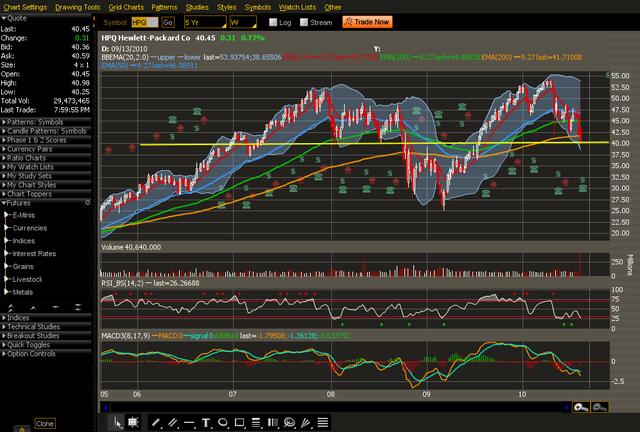Open the Drawing Tools menu
The height and width of the screenshot is (432, 640).
(x=78, y=7)
